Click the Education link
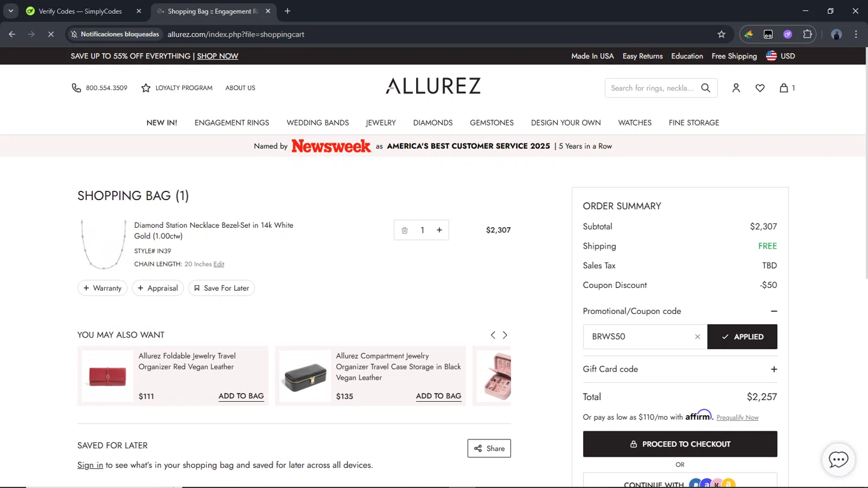The width and height of the screenshot is (868, 488). pyautogui.click(x=687, y=56)
